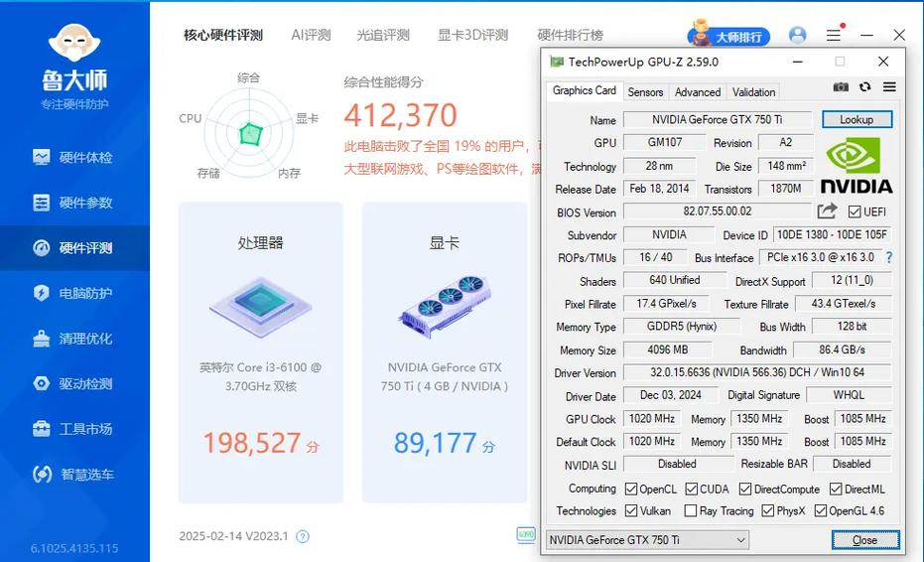Viewport: 924px width, 562px height.
Task: Click the help icon next to V2023.1
Action: click(303, 536)
